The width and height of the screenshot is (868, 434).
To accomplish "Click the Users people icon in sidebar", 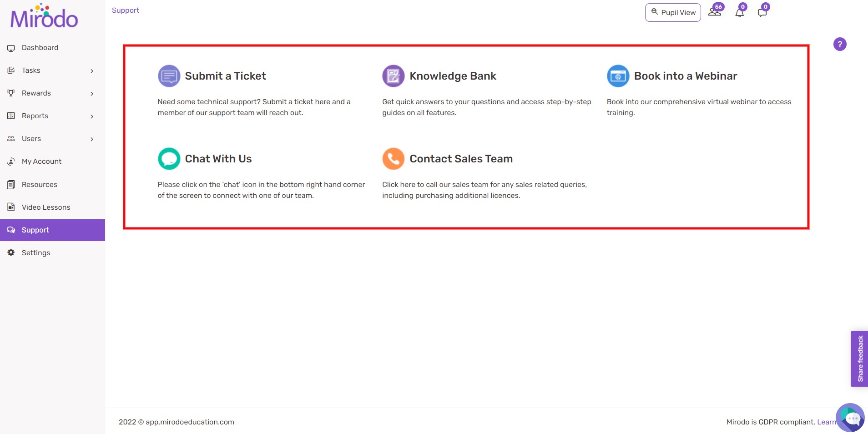I will point(11,139).
